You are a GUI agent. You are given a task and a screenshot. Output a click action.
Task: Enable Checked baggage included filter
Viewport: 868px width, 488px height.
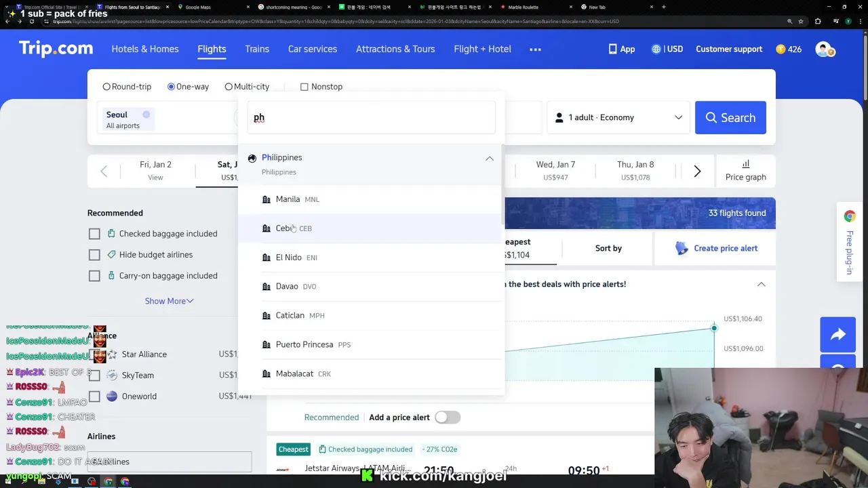[94, 234]
